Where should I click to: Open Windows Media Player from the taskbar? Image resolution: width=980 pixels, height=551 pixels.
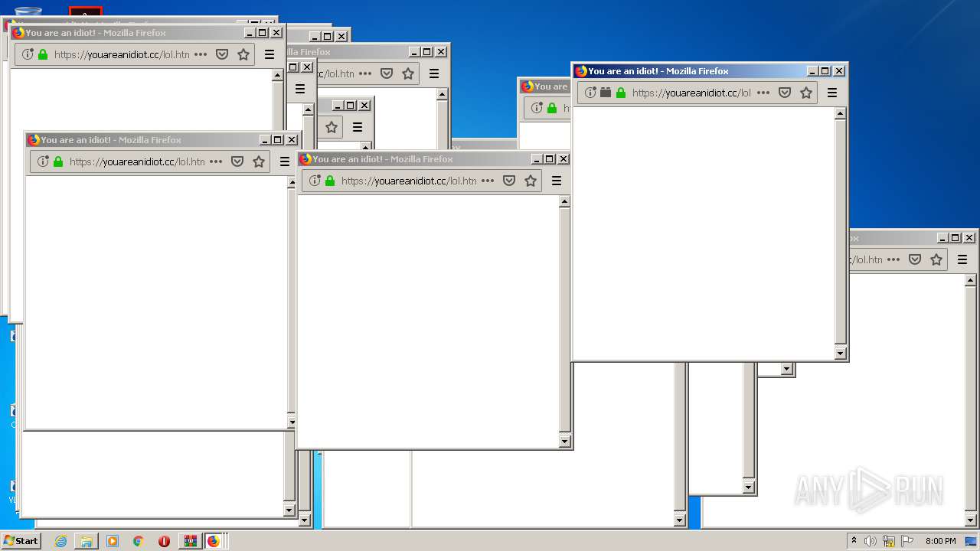click(113, 541)
